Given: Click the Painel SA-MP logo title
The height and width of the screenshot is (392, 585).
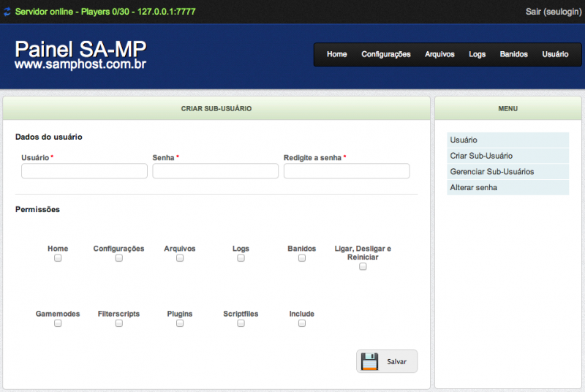Looking at the screenshot, I should pyautogui.click(x=80, y=49).
